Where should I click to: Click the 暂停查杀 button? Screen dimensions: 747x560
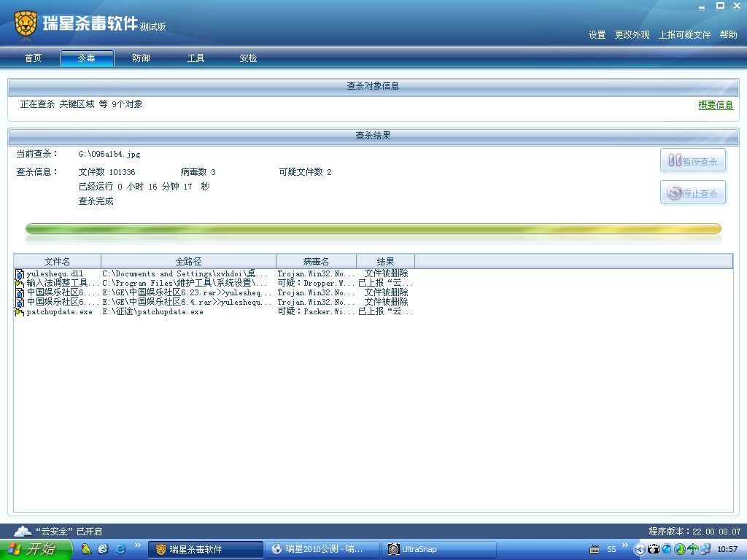coord(693,160)
